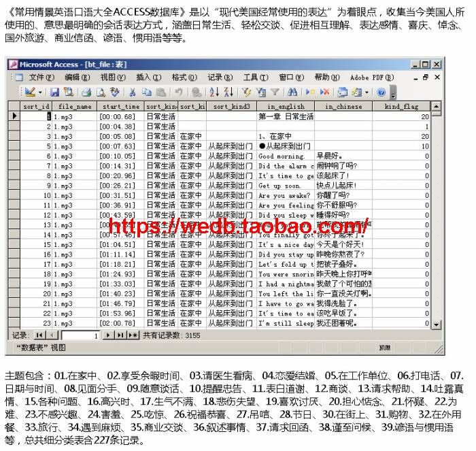Click the New Object toolbar icon
This screenshot has width=476, height=451.
[x=357, y=92]
